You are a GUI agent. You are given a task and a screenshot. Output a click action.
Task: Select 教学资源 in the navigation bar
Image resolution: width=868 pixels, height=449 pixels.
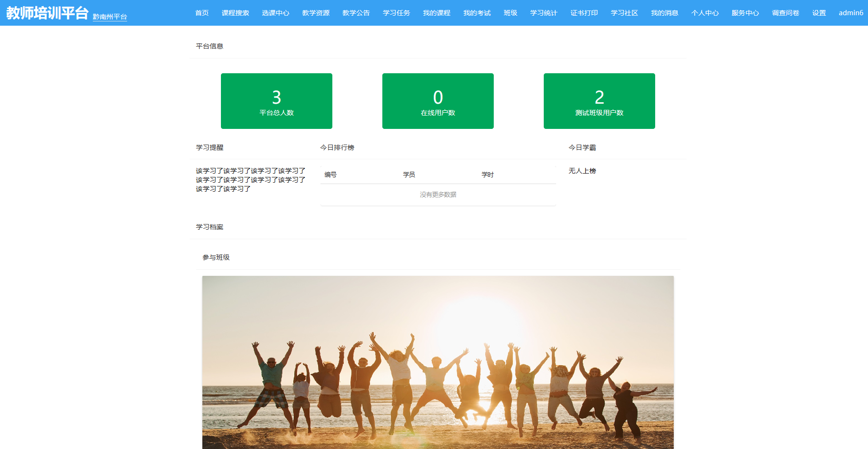[x=316, y=13]
